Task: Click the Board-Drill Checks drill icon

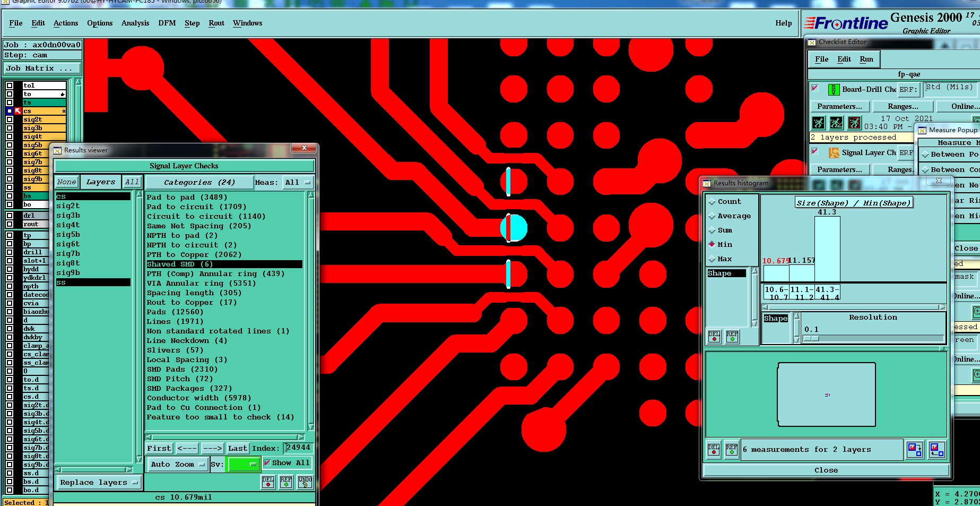Action: click(x=834, y=89)
